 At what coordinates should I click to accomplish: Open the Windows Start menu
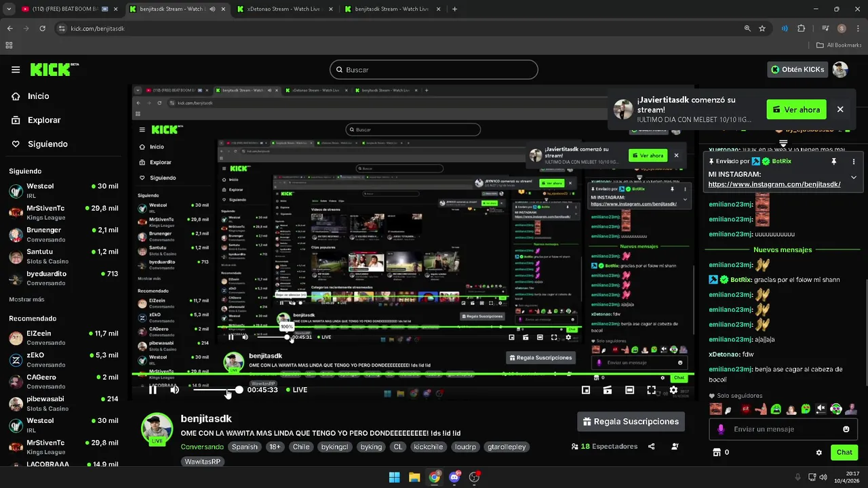click(394, 477)
